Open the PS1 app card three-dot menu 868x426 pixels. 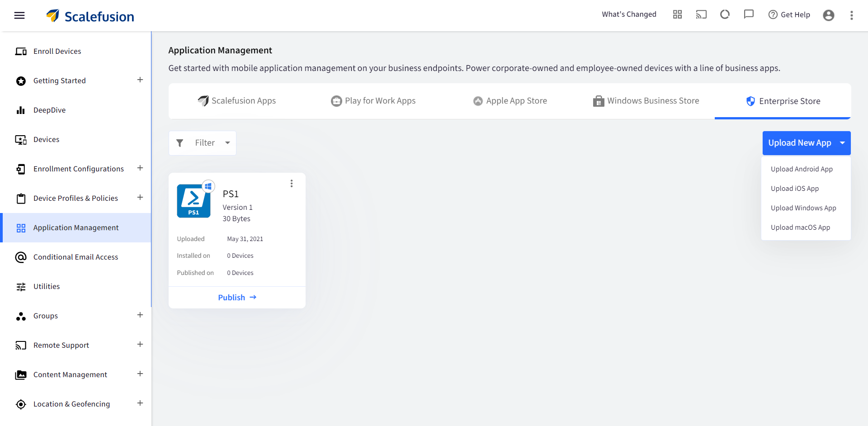pos(292,183)
